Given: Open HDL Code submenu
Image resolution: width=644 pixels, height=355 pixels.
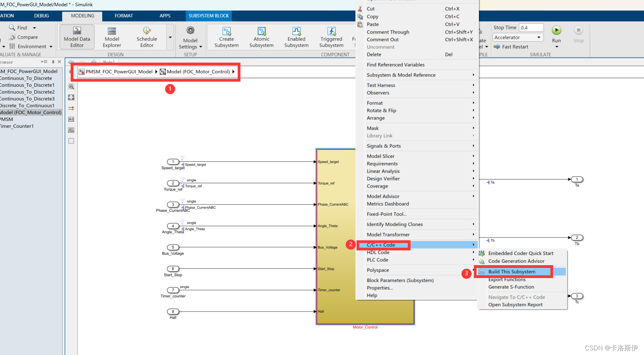Looking at the screenshot, I should (416, 252).
